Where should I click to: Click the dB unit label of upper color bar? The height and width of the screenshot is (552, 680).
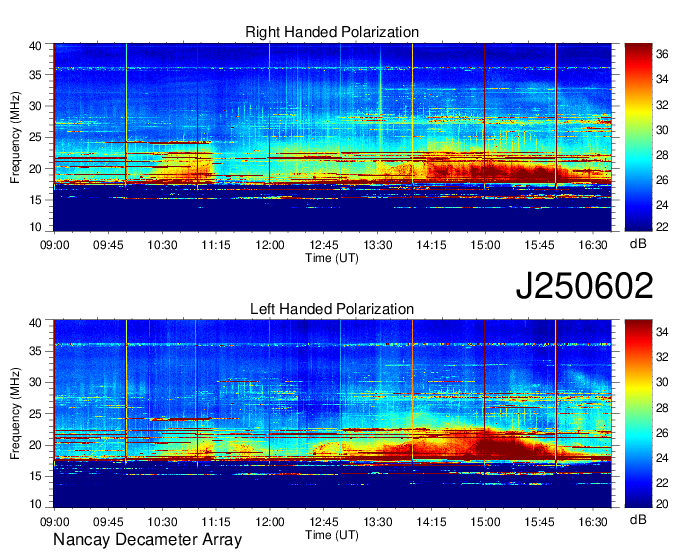638,243
